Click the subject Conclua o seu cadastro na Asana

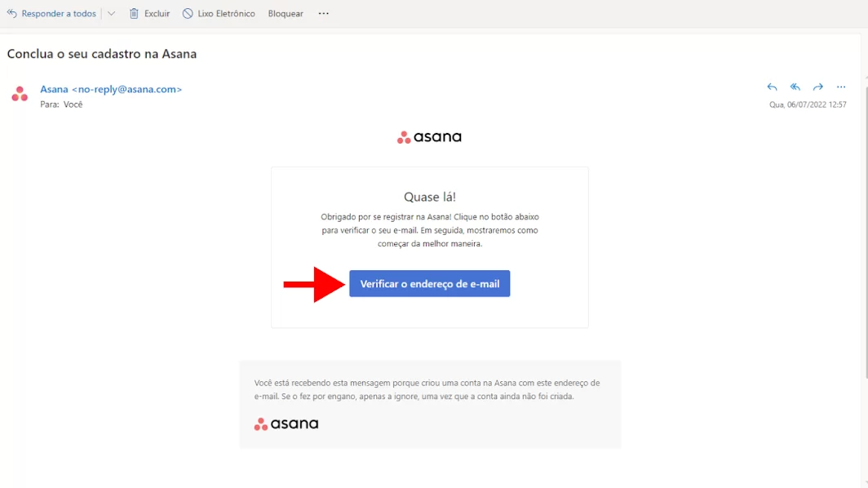[x=102, y=54]
